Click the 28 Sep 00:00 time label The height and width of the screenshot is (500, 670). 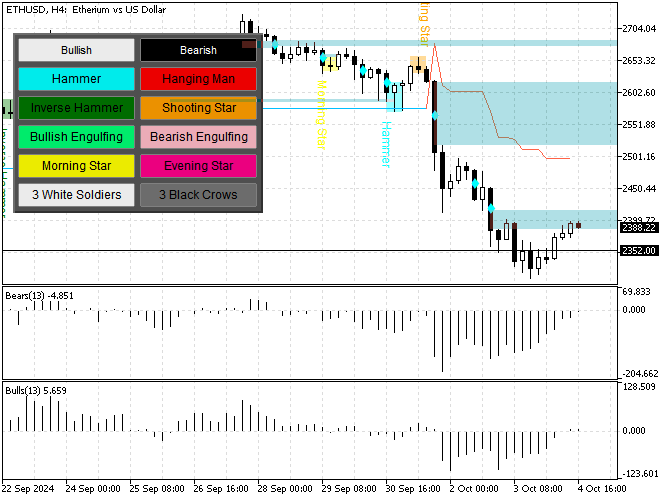click(x=285, y=488)
